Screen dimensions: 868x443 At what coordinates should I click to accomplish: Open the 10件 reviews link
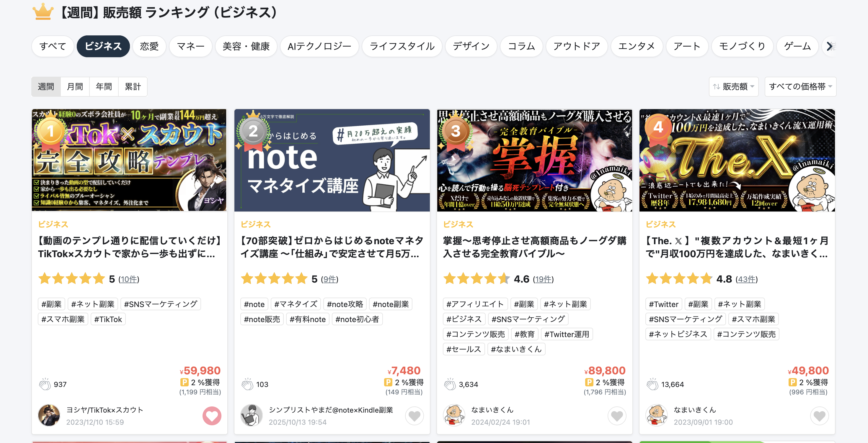(129, 279)
